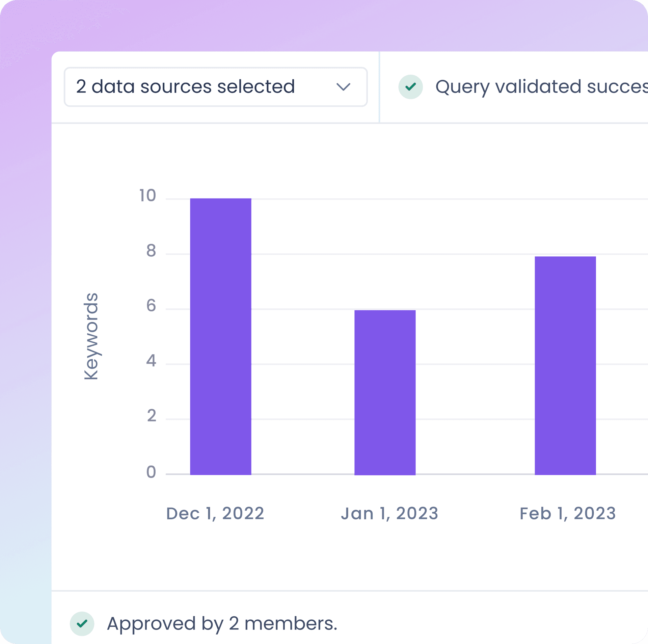The height and width of the screenshot is (644, 648).
Task: Click the 0 baseline label on y-axis
Action: coord(151,472)
